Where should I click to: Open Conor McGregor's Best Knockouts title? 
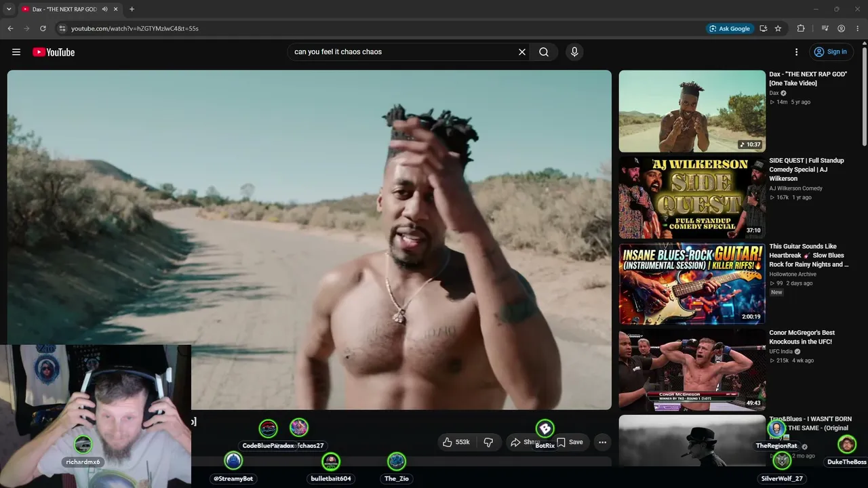click(x=802, y=337)
